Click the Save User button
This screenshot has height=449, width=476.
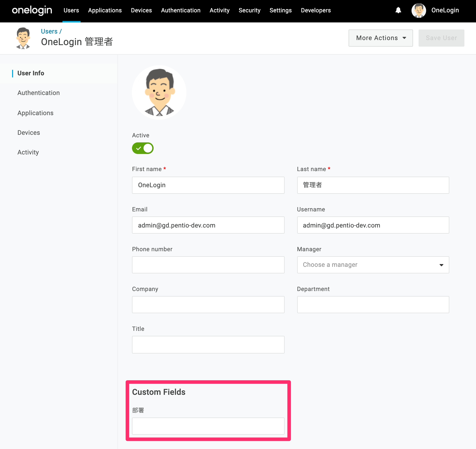point(441,38)
